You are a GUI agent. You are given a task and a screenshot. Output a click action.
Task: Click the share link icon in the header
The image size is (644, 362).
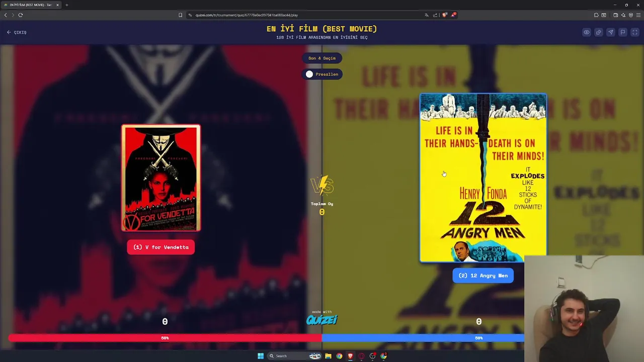pos(599,32)
